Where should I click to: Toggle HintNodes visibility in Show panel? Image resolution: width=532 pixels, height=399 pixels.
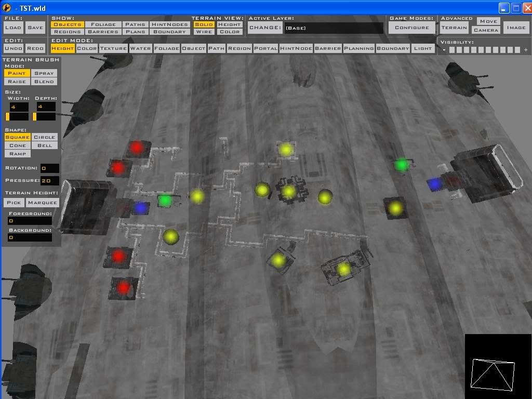click(x=170, y=24)
